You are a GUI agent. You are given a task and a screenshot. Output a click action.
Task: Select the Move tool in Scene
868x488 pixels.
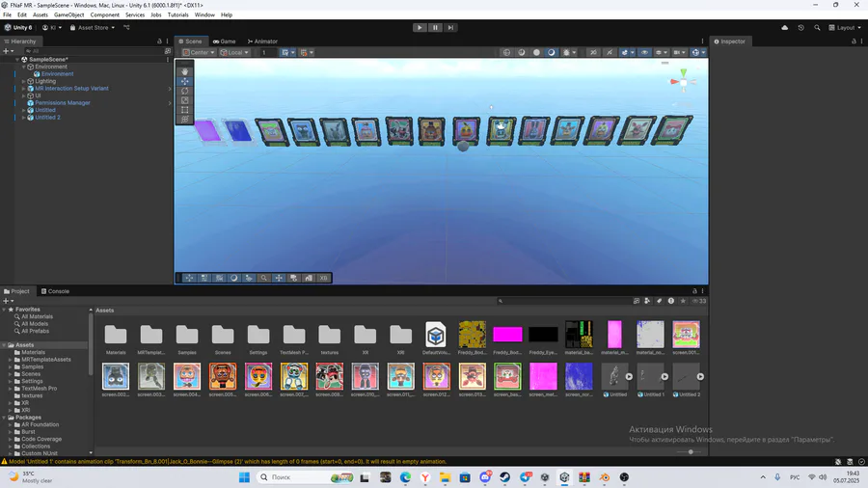click(x=185, y=81)
